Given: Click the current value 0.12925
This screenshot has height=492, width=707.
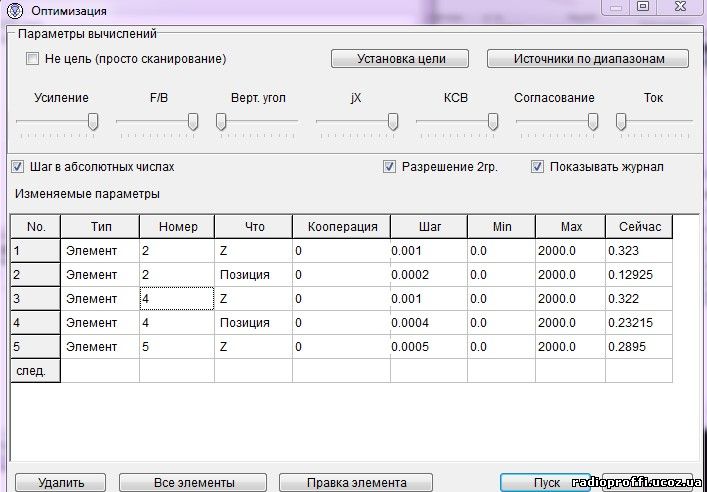Looking at the screenshot, I should [x=639, y=275].
